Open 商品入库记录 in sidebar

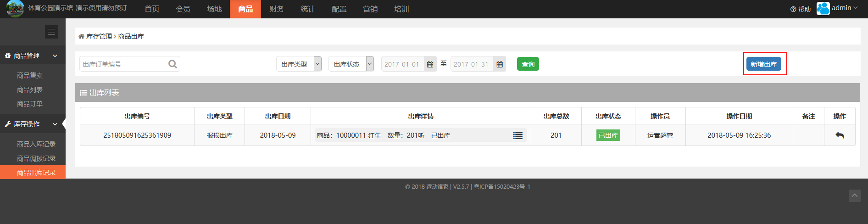tap(36, 144)
